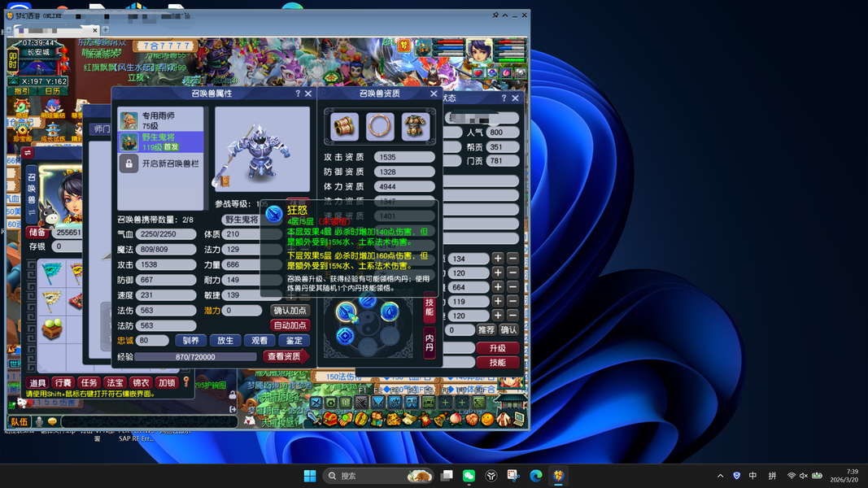Click the crossed-swords shortcut slot before F1

point(315,403)
